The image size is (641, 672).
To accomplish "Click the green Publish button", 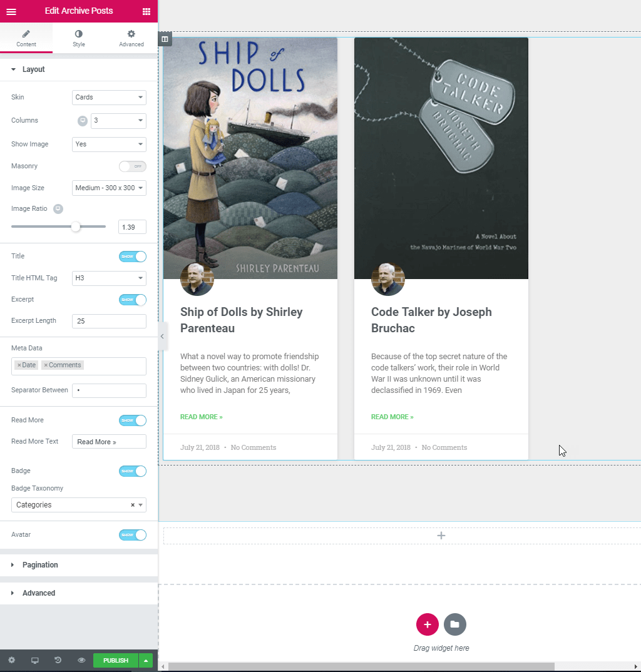I will tap(116, 661).
